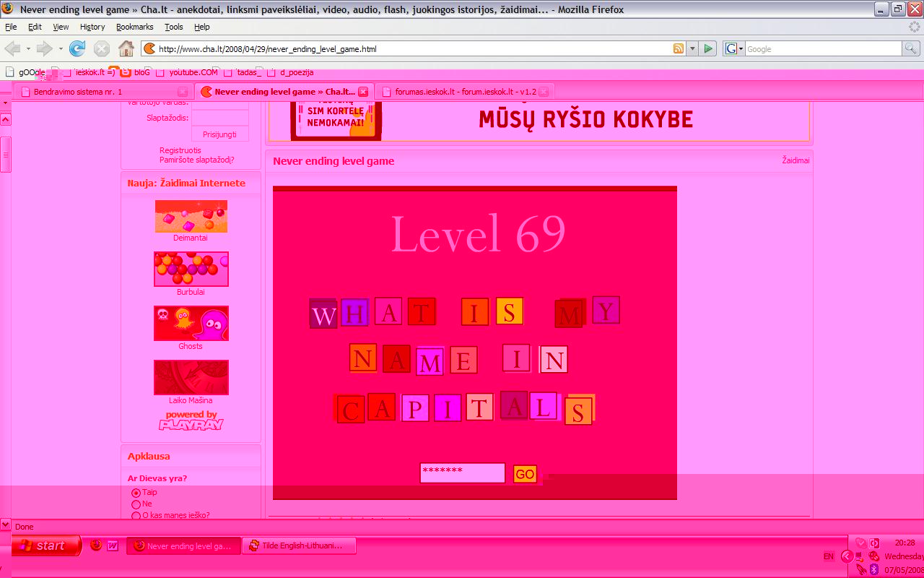Click the powered by PLAYRAY logo

point(191,420)
